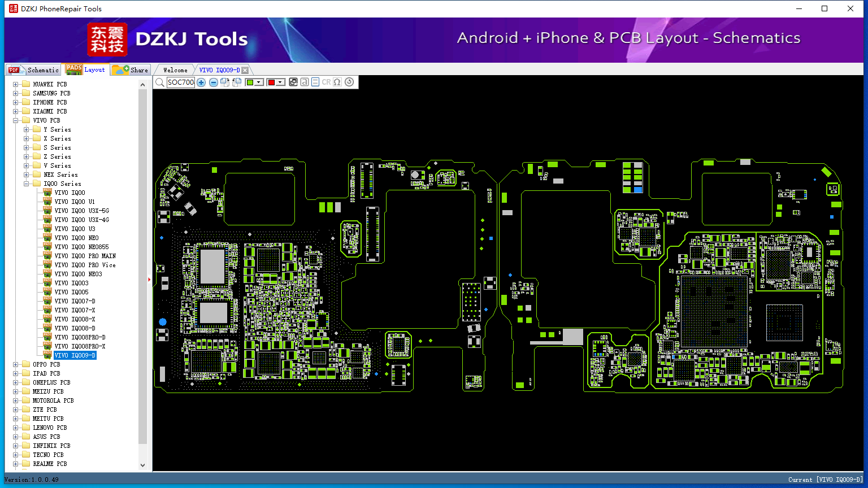868x488 pixels.
Task: Switch to the Schematic tab
Action: [33, 69]
